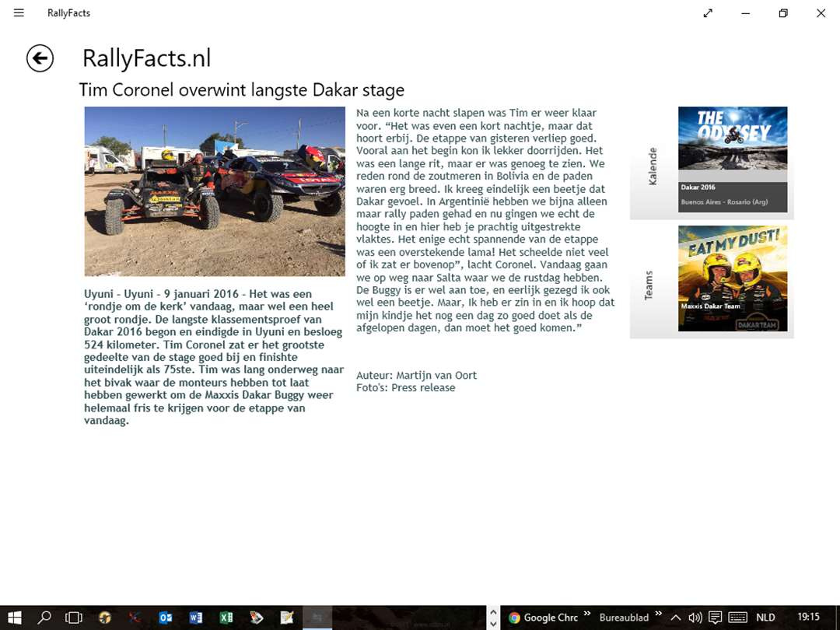The image size is (840, 630).
Task: Show hidden system tray icons
Action: 676,618
